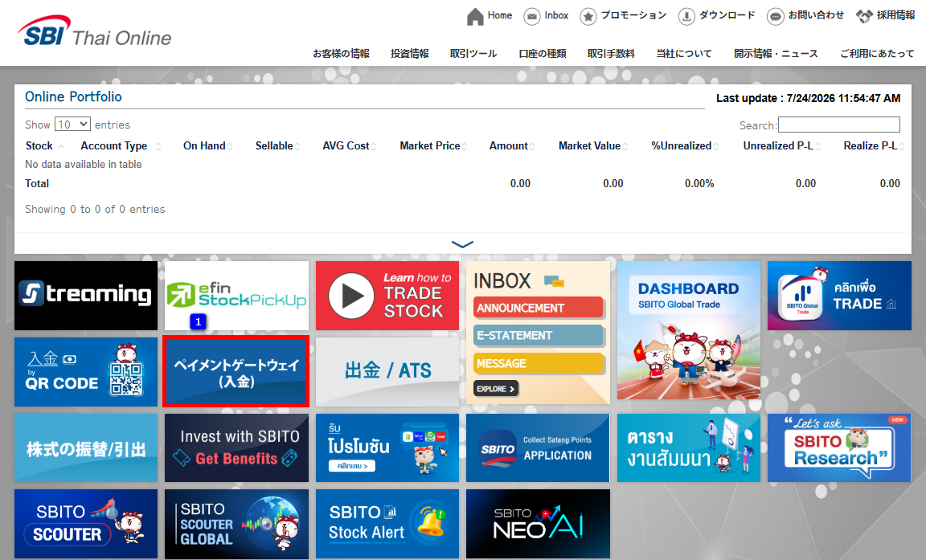Image resolution: width=926 pixels, height=560 pixels.
Task: Focus the portfolio Search field
Action: coord(838,125)
